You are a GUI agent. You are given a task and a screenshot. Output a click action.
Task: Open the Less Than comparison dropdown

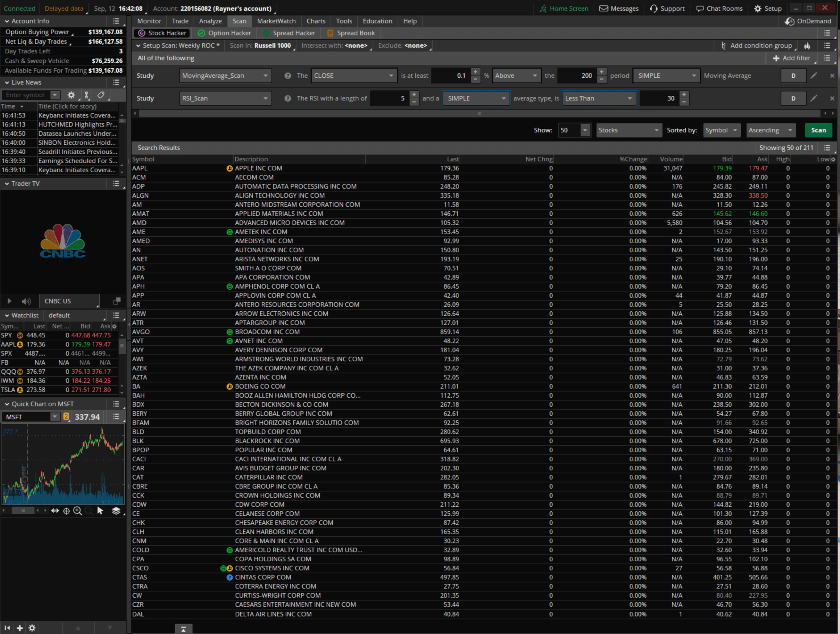click(x=599, y=98)
